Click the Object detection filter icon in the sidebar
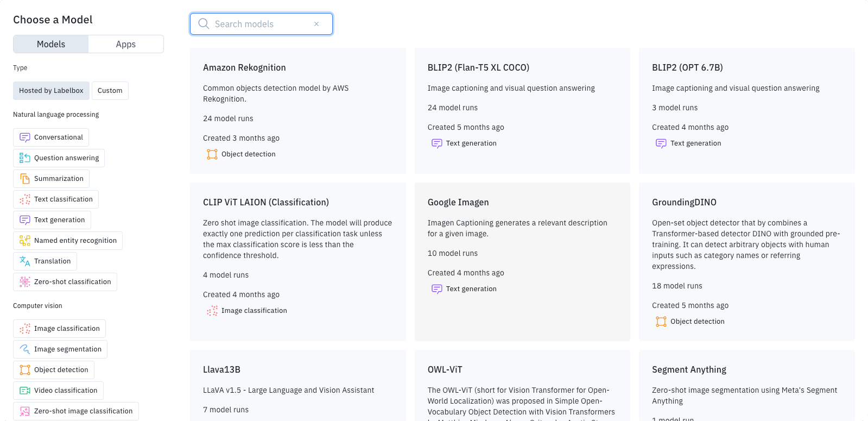The height and width of the screenshot is (421, 868). (x=25, y=370)
